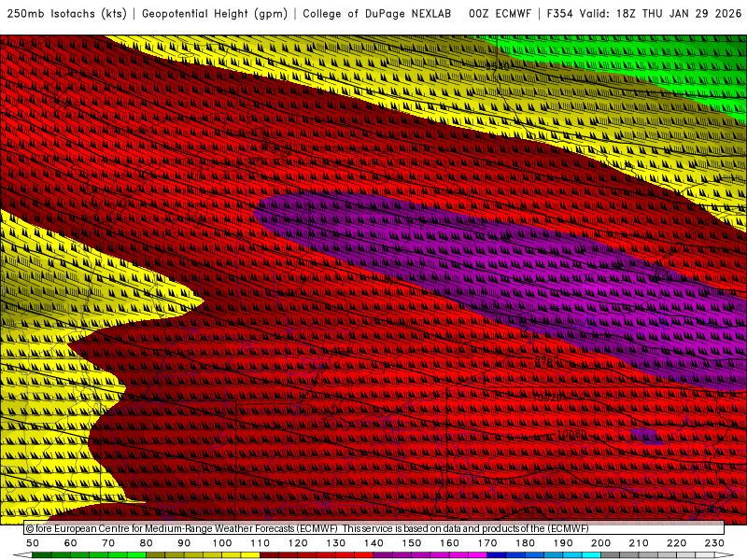Click the 180 value on the legend
The width and height of the screenshot is (747, 560).
[525, 543]
